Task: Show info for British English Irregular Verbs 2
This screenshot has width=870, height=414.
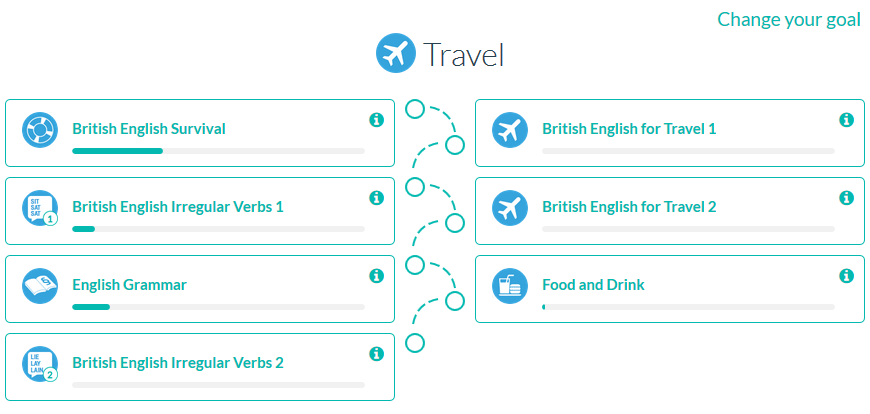Action: [x=377, y=353]
